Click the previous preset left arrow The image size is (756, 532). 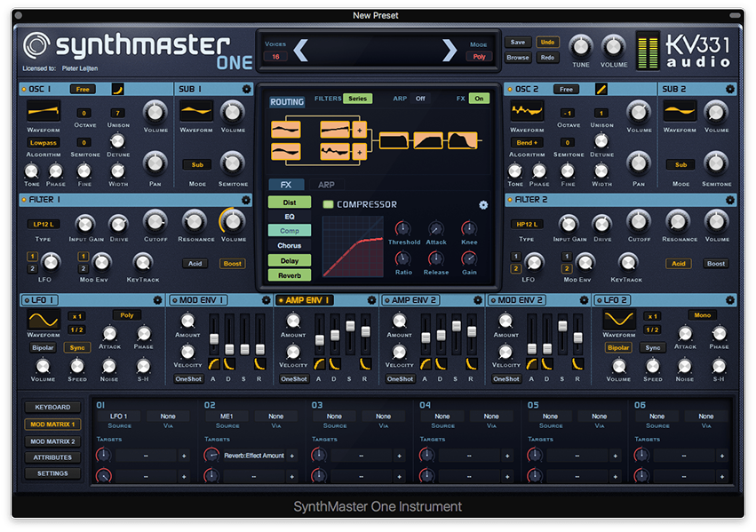tap(300, 51)
